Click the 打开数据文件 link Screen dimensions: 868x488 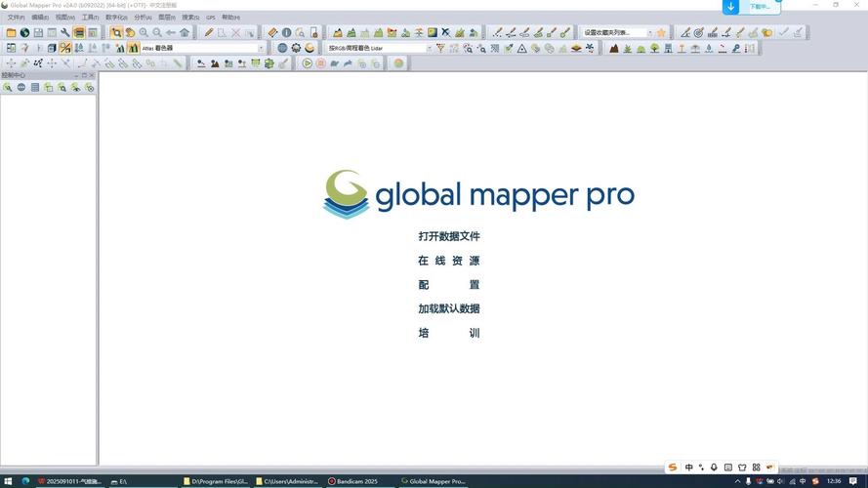449,236
